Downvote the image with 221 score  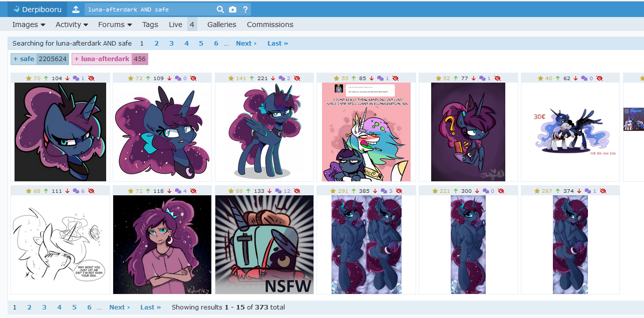click(273, 79)
